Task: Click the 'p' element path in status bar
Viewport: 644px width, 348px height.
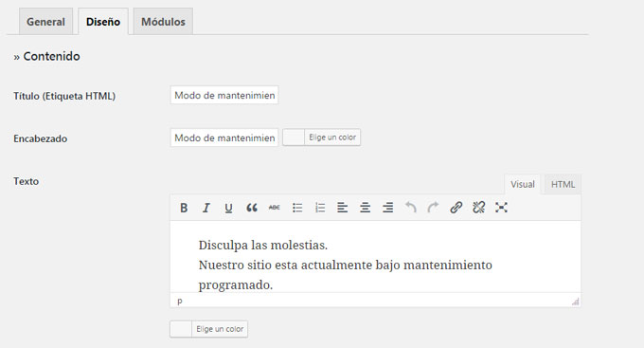Action: click(x=180, y=302)
